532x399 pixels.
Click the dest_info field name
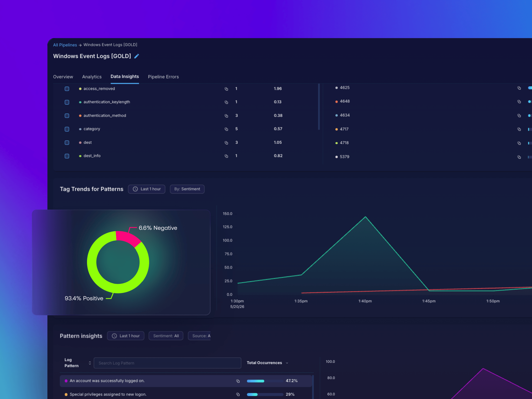tap(92, 156)
